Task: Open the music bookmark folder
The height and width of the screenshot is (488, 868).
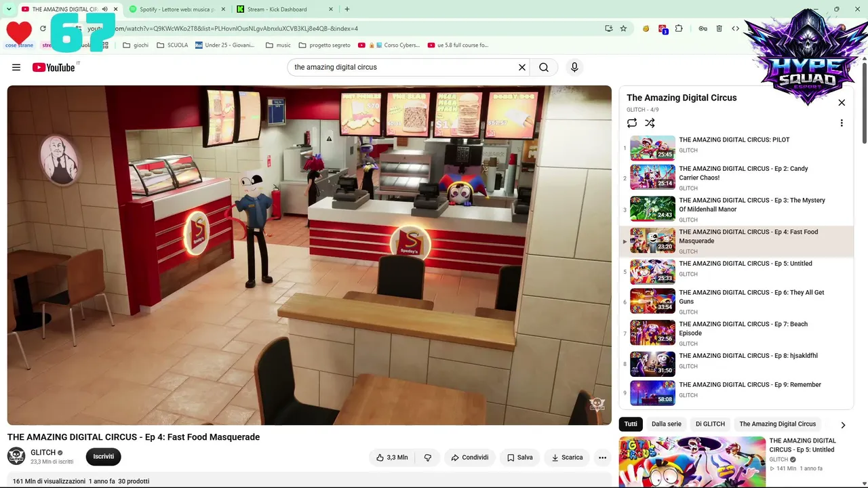Action: coord(278,45)
